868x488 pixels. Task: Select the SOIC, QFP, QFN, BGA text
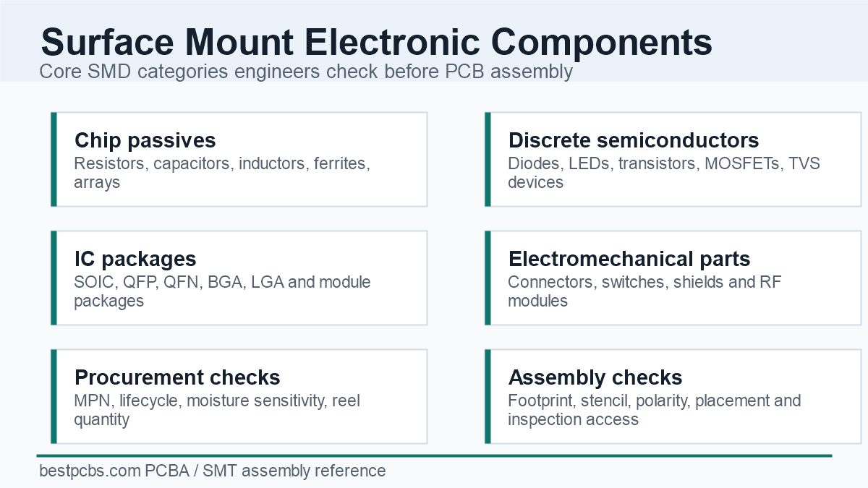pyautogui.click(x=222, y=291)
